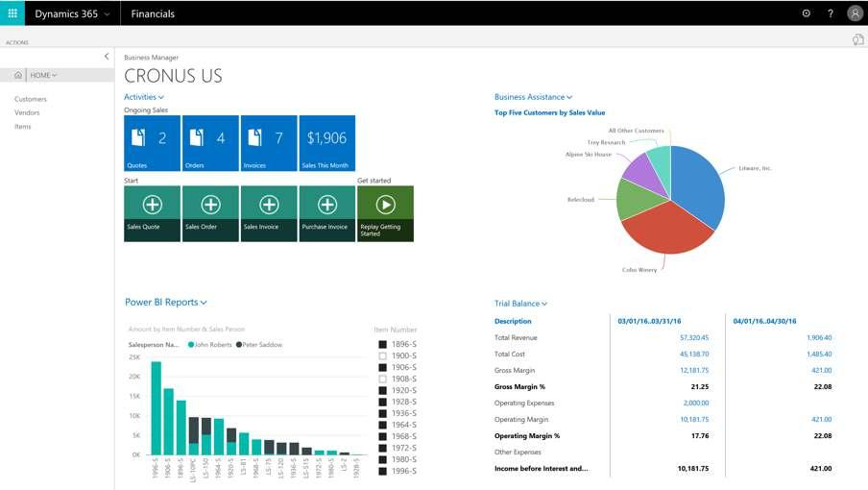868x490 pixels.
Task: Open Vendors in the navigation pane
Action: [27, 112]
